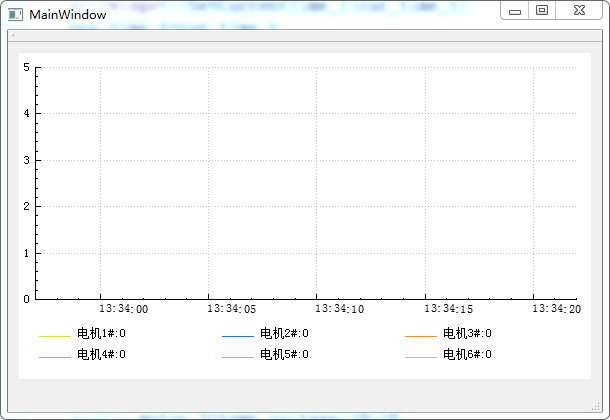Click the window resize grip in corner

pyautogui.click(x=596, y=406)
